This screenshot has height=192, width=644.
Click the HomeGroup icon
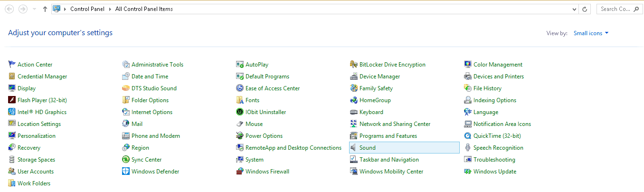pos(354,100)
